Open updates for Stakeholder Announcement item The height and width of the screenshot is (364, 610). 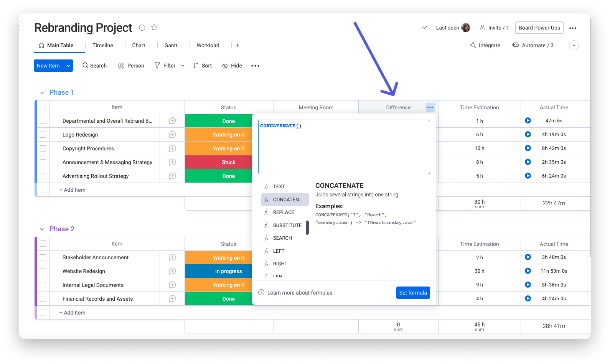click(x=173, y=257)
